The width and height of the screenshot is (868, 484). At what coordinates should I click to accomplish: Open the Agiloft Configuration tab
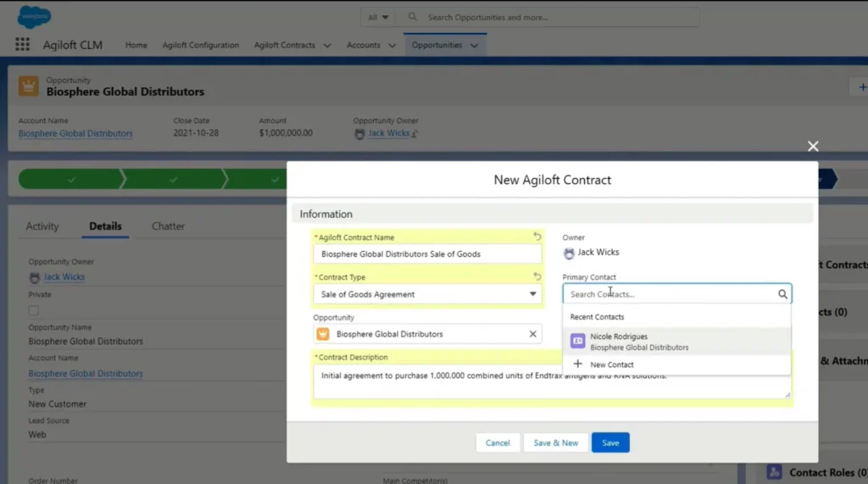200,45
